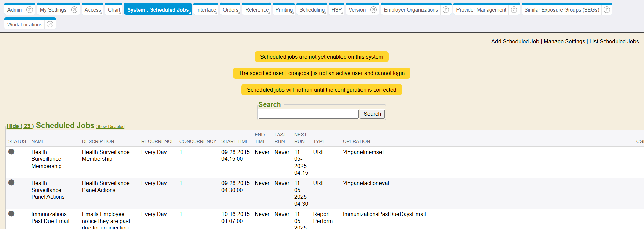644x229 pixels.
Task: Click arrow icon beside Similar Exposure Groups
Action: (x=607, y=10)
